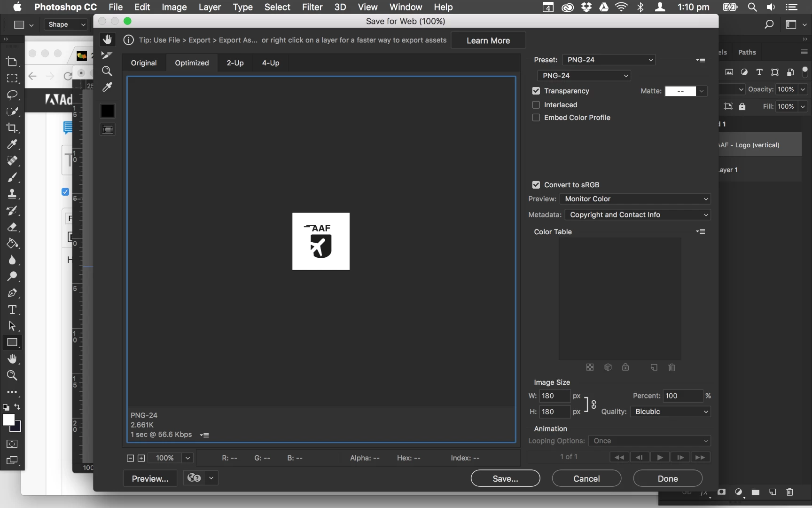Screen dimensions: 812x508
Task: Open the Optimize menu icon beside Preset
Action: click(701, 60)
